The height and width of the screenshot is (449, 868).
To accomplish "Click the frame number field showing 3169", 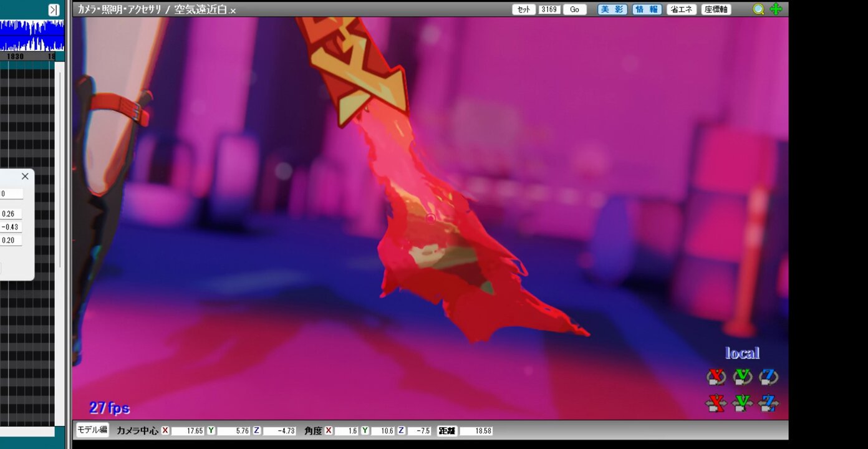I will pos(549,9).
